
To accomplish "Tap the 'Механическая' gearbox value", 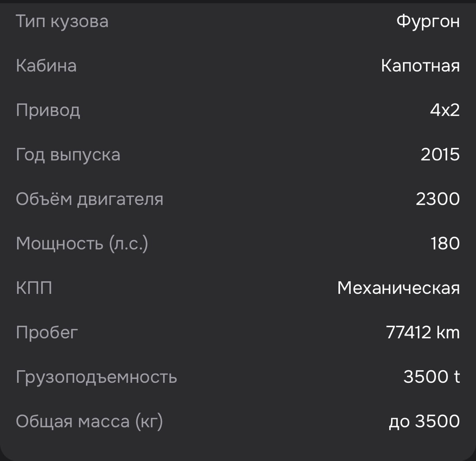I will pyautogui.click(x=399, y=288).
